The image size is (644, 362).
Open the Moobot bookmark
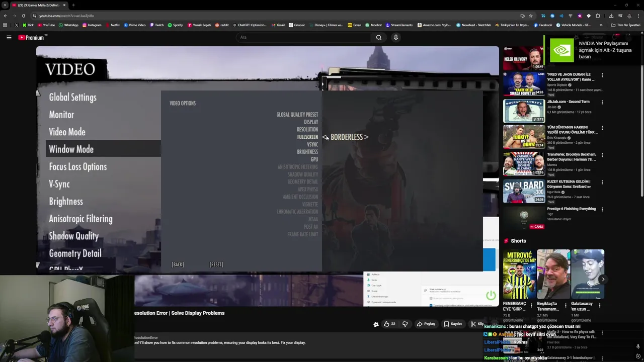[373, 25]
